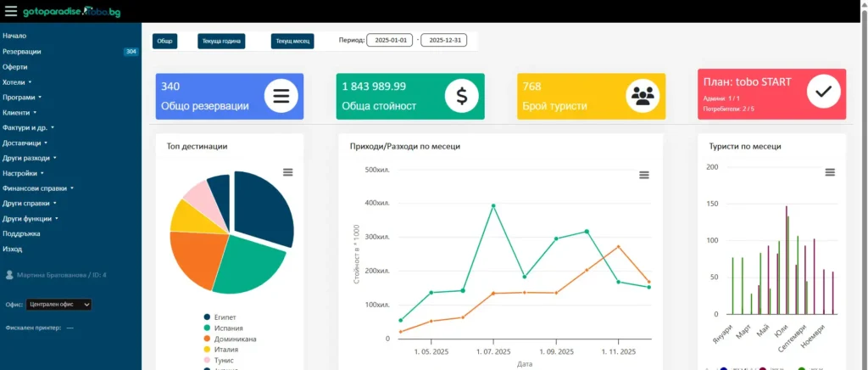
Task: Select Изход to log out
Action: pyautogui.click(x=12, y=249)
